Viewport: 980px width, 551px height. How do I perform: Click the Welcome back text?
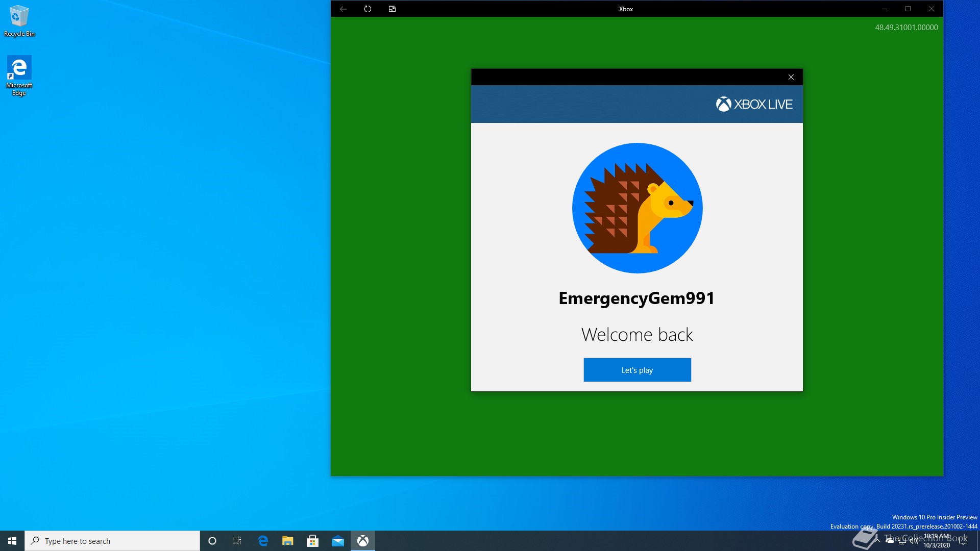(637, 335)
